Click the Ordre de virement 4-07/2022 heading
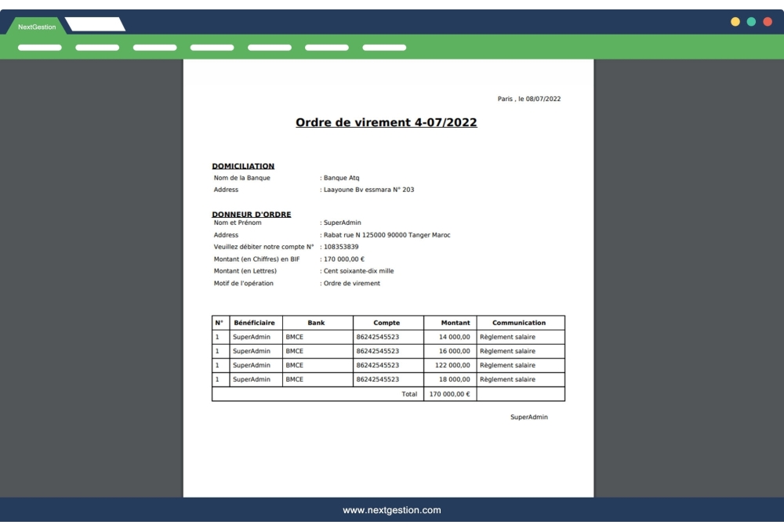 [x=389, y=122]
